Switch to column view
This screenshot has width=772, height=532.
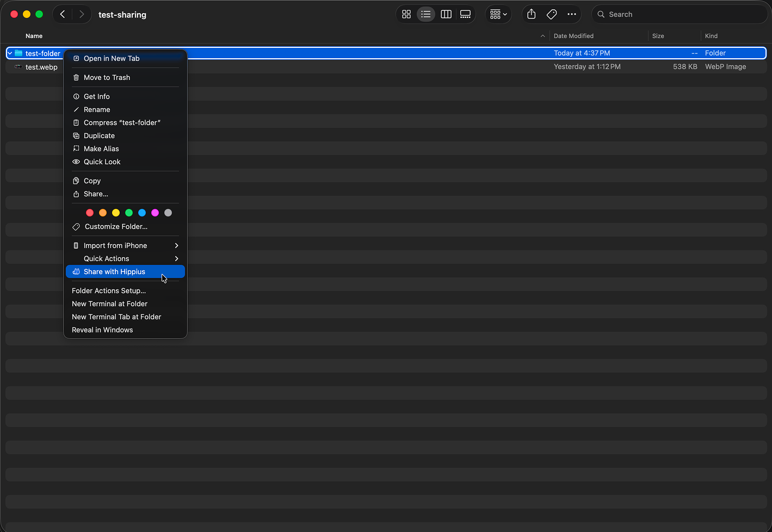tap(446, 14)
